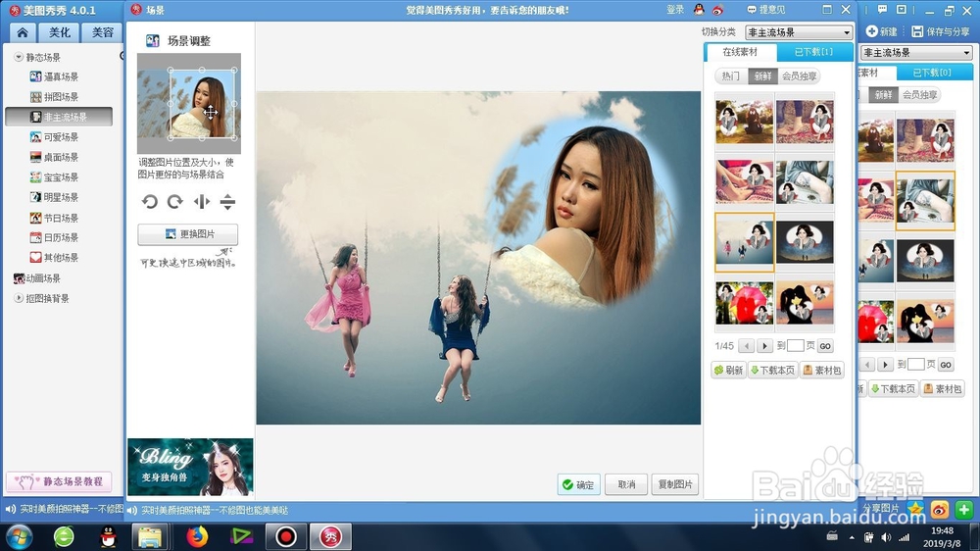Open the Bling 变身独角兽 advertisement banner
The height and width of the screenshot is (551, 980).
tap(190, 468)
